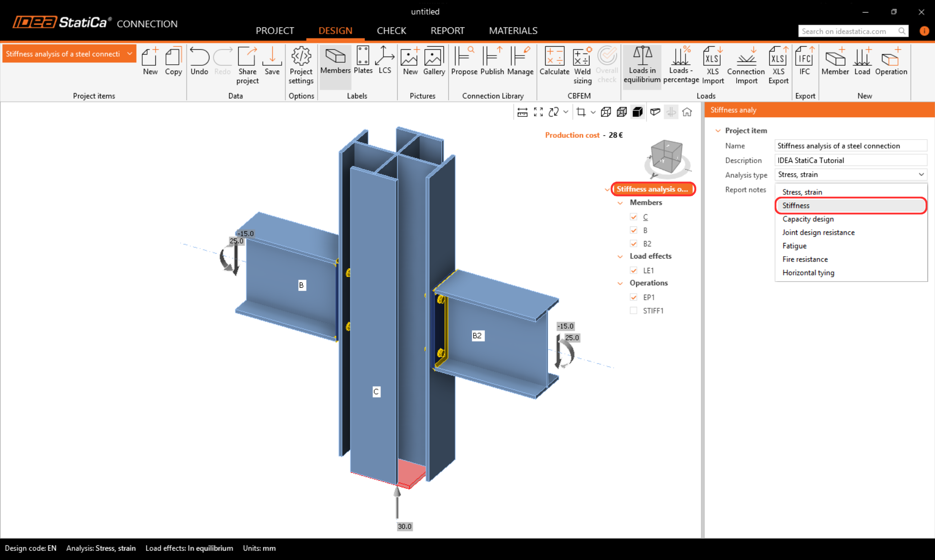Image resolution: width=935 pixels, height=560 pixels.
Task: Click the 3D view orientation cube
Action: pyautogui.click(x=666, y=157)
